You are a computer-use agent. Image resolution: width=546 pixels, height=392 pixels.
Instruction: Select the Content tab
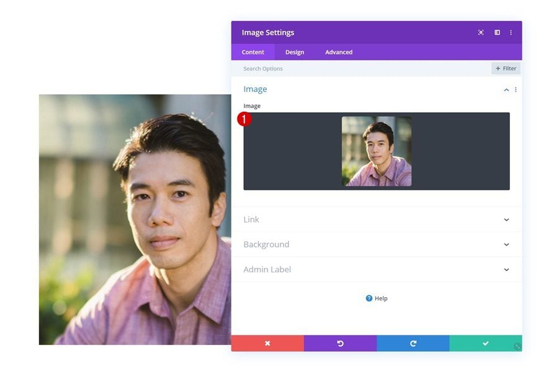pyautogui.click(x=253, y=52)
